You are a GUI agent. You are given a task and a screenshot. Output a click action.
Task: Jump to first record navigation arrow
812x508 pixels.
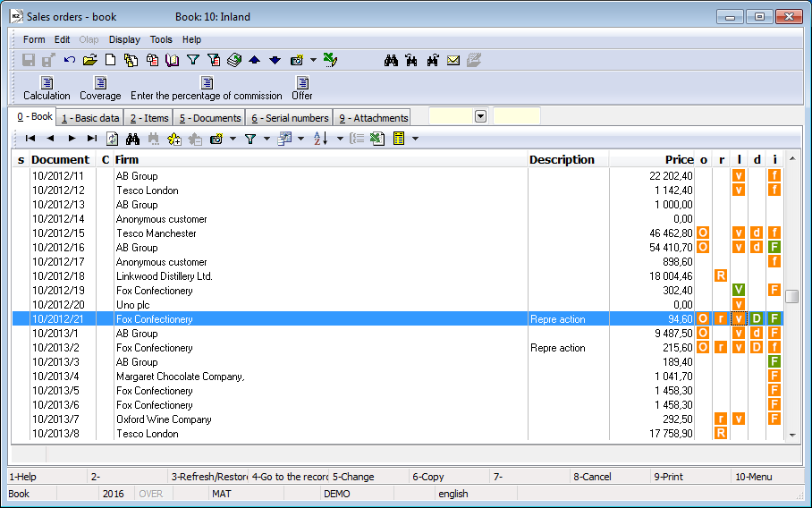[x=30, y=139]
